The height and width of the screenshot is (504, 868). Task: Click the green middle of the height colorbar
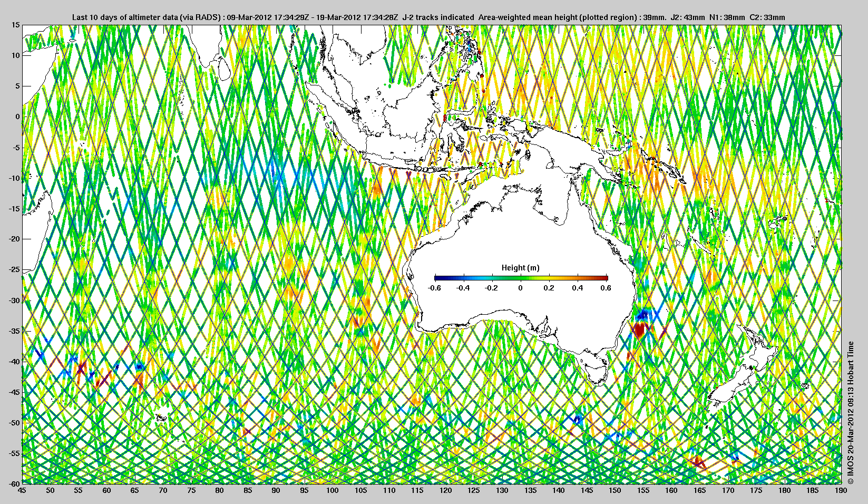521,278
